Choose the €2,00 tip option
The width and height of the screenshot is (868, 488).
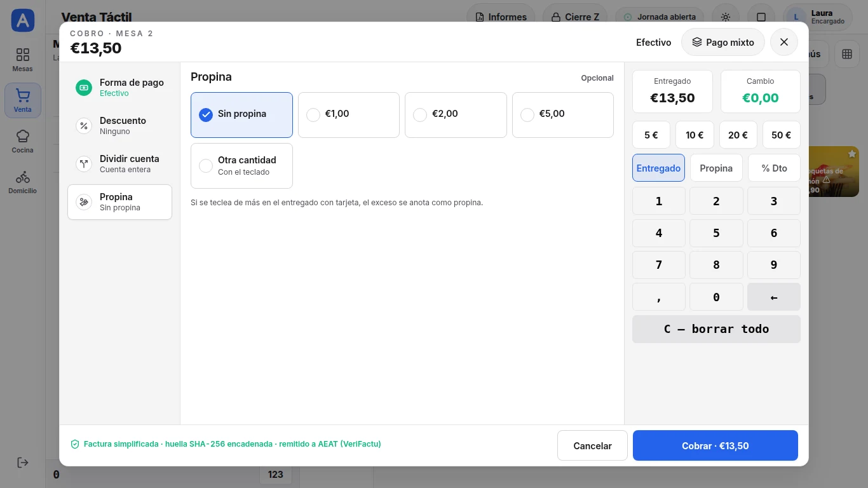[x=456, y=115]
